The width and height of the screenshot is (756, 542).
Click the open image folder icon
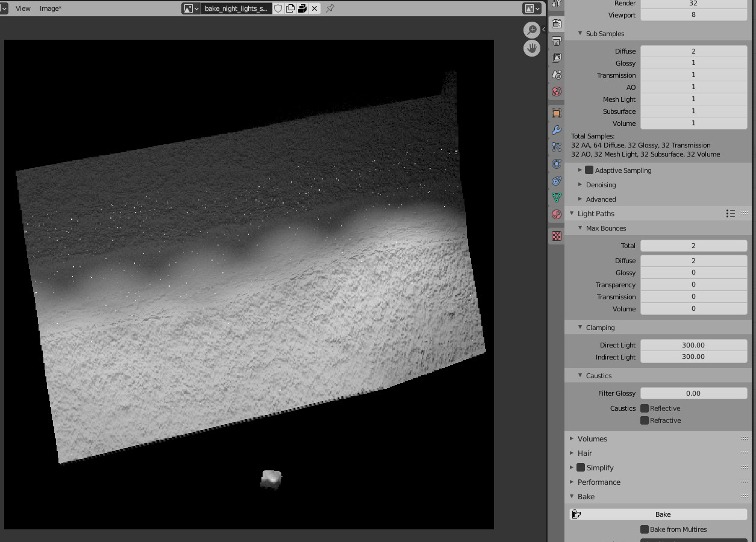(x=302, y=8)
